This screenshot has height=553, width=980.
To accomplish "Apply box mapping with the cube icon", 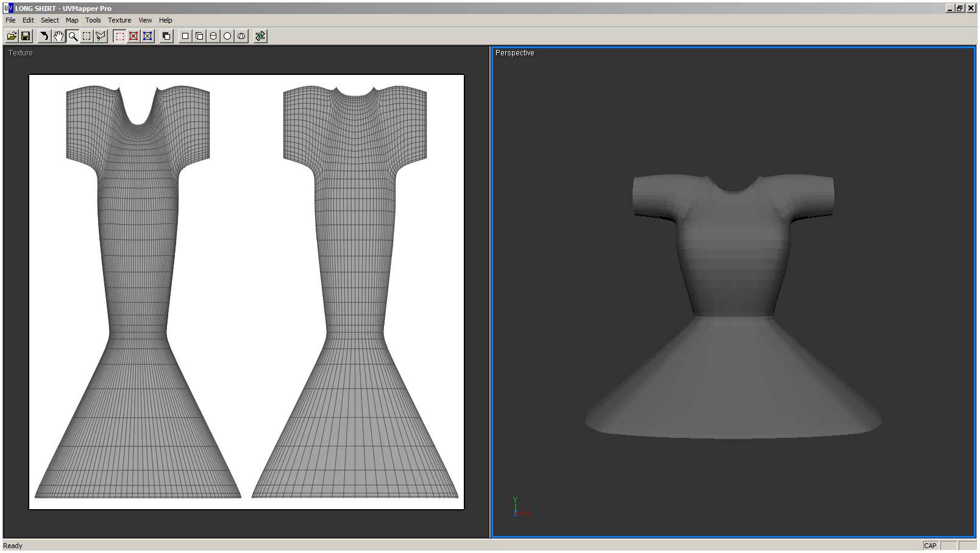I will 199,37.
